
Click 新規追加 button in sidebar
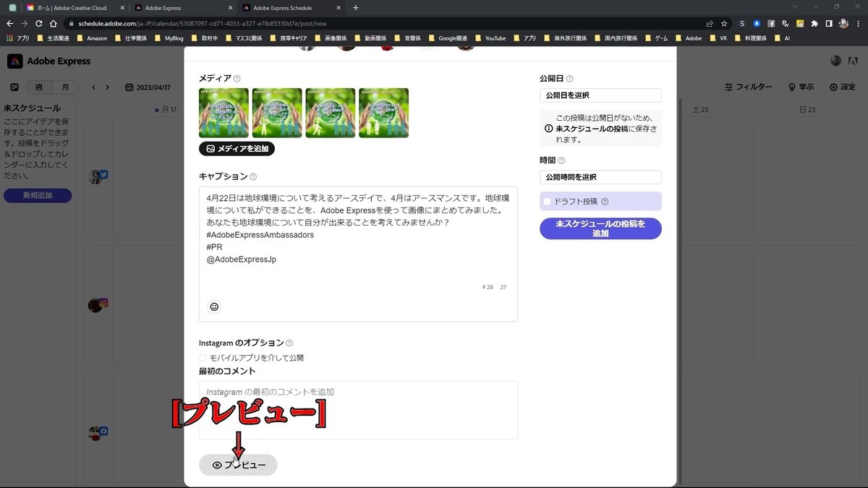tap(38, 195)
